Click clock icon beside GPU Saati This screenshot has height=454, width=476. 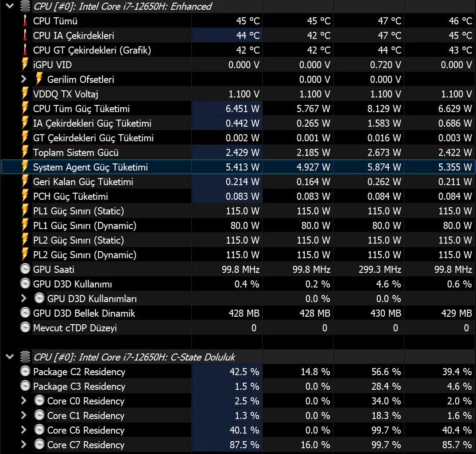25,269
